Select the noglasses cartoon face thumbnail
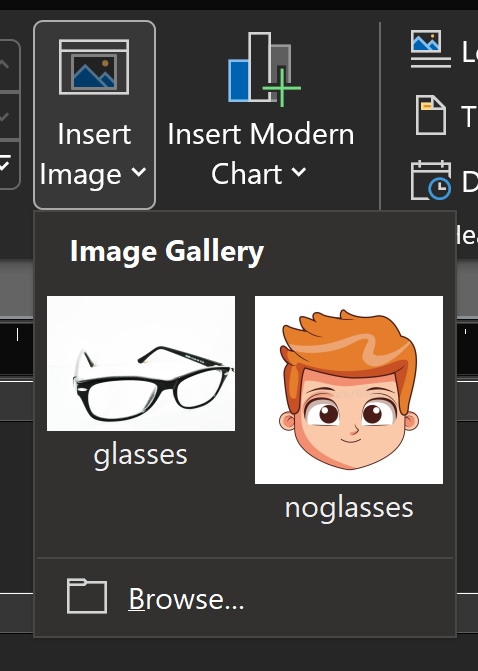 coord(349,390)
